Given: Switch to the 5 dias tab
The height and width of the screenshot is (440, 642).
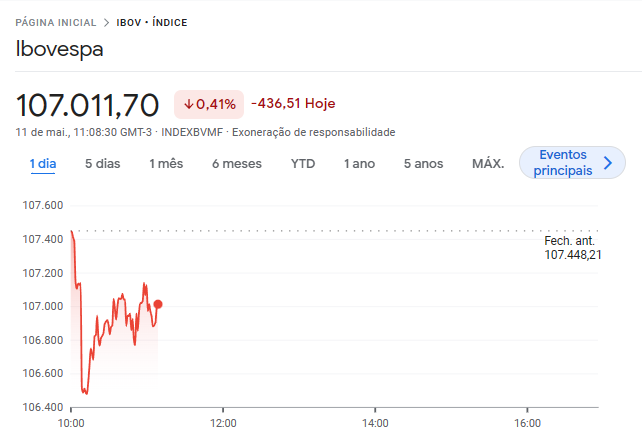Looking at the screenshot, I should pyautogui.click(x=102, y=163).
